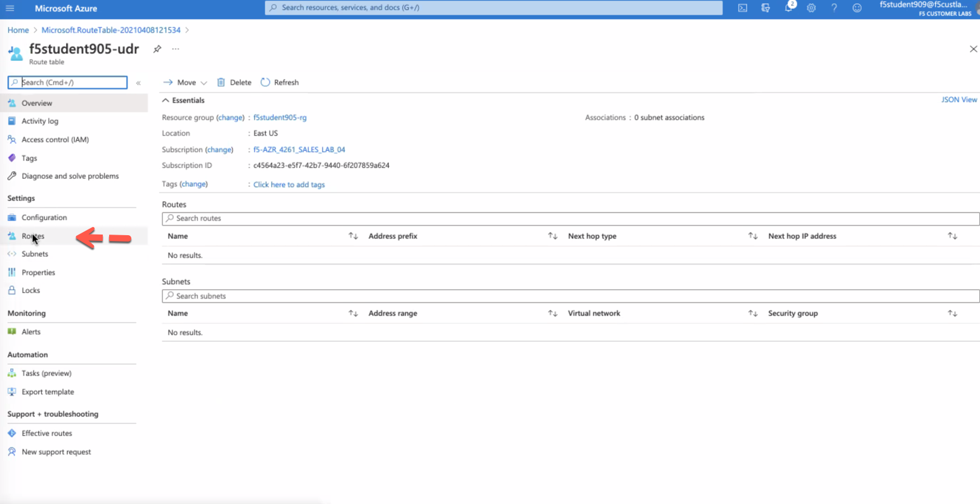Open Microsoft.RouteTable-20210408121534 breadcrumb
The width and height of the screenshot is (980, 504).
pos(111,30)
